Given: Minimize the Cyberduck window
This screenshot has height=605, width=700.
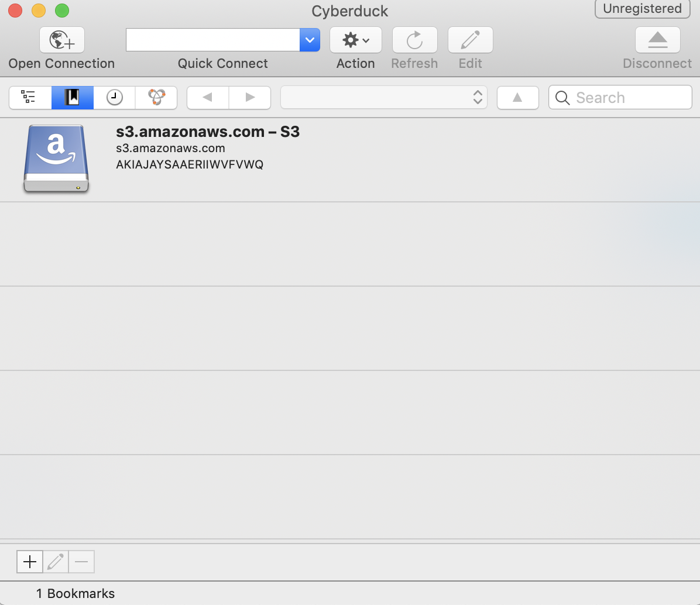Looking at the screenshot, I should coord(39,11).
